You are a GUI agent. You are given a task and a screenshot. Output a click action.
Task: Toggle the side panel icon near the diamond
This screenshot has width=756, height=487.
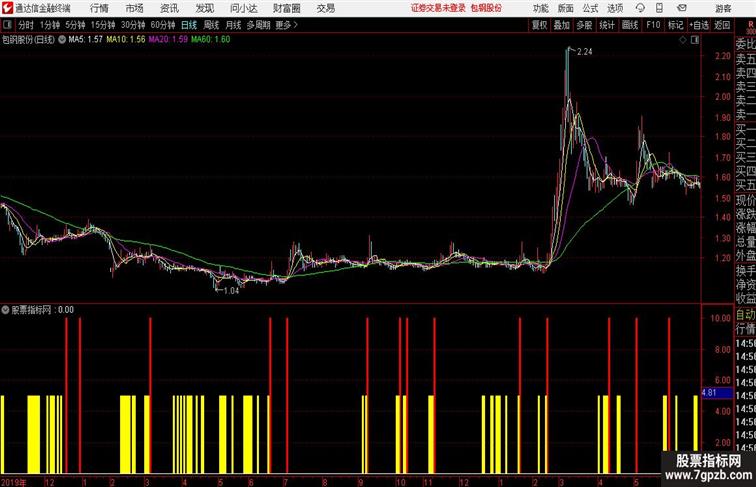695,40
